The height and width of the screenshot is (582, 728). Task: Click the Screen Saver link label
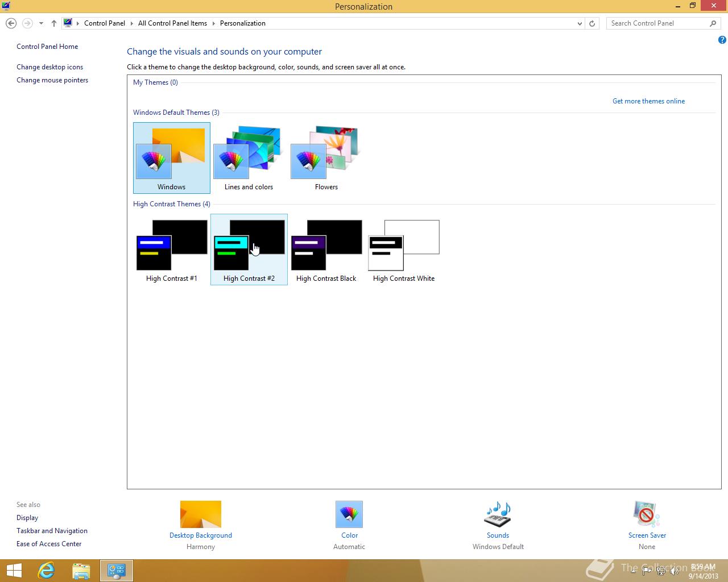tap(647, 535)
